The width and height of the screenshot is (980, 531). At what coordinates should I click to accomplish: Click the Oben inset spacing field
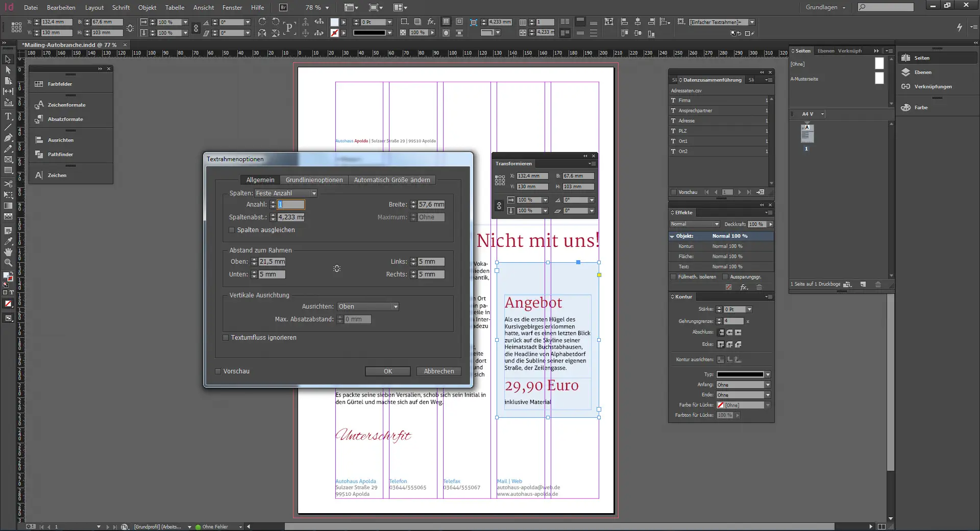[x=272, y=262]
